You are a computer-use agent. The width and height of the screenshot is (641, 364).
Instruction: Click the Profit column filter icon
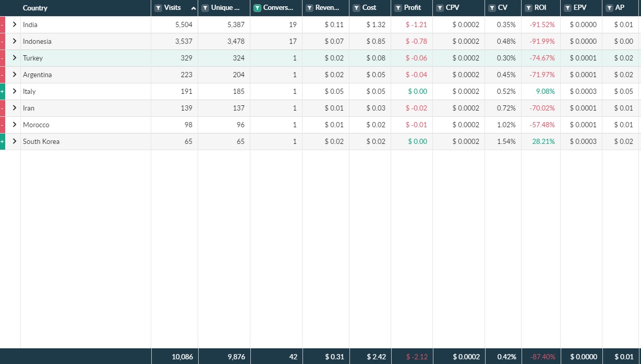pyautogui.click(x=398, y=8)
